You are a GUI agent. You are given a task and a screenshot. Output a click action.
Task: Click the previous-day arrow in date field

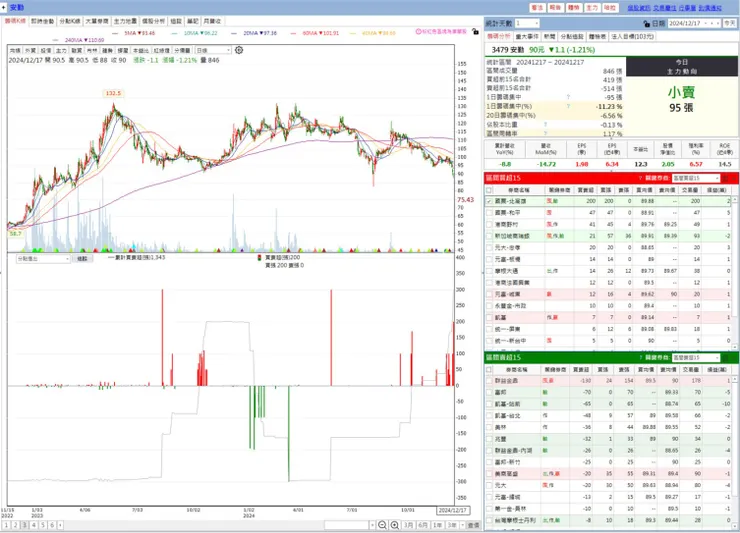pyautogui.click(x=712, y=23)
